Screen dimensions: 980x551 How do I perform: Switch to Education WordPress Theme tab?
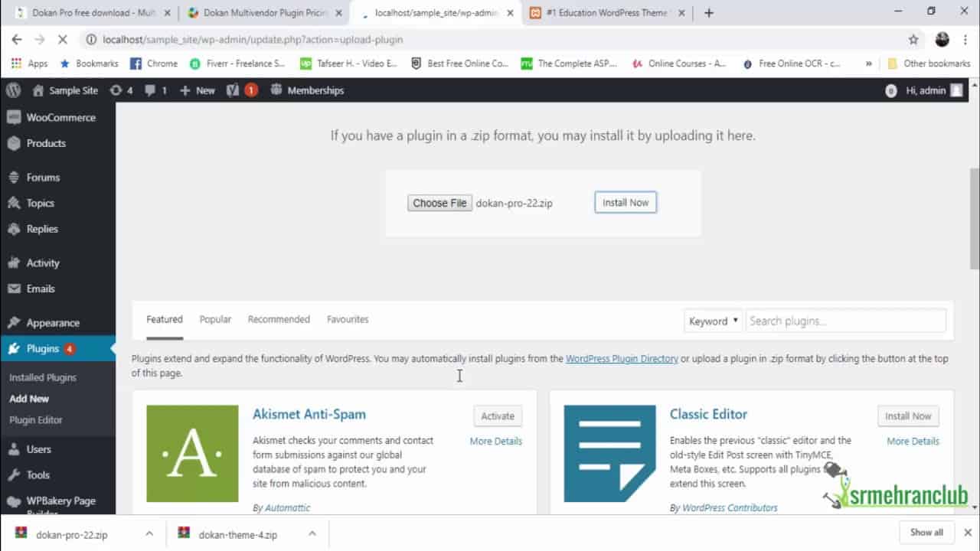tap(609, 13)
